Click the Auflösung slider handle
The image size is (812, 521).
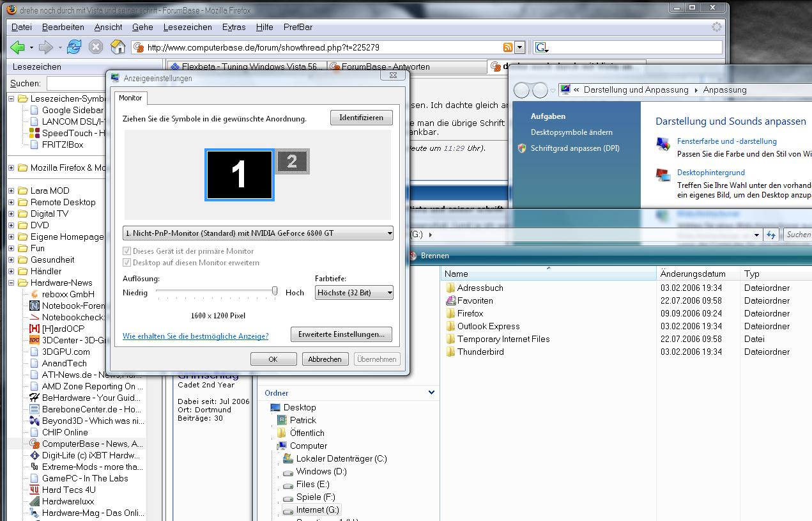tap(275, 291)
